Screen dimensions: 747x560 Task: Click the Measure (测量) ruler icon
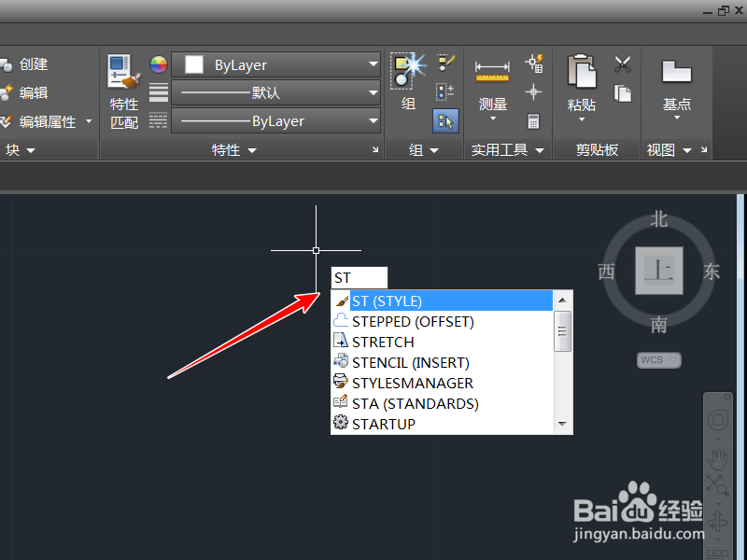point(492,72)
